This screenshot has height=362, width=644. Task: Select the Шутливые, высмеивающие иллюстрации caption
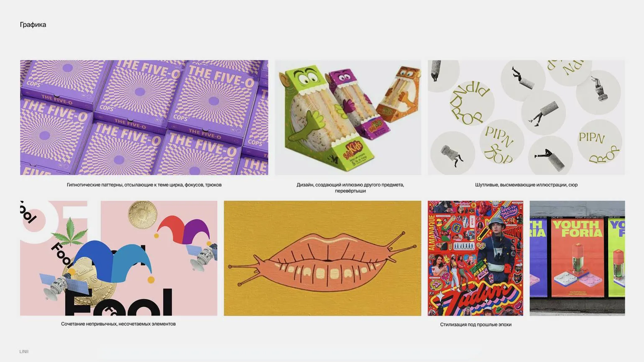(x=526, y=185)
